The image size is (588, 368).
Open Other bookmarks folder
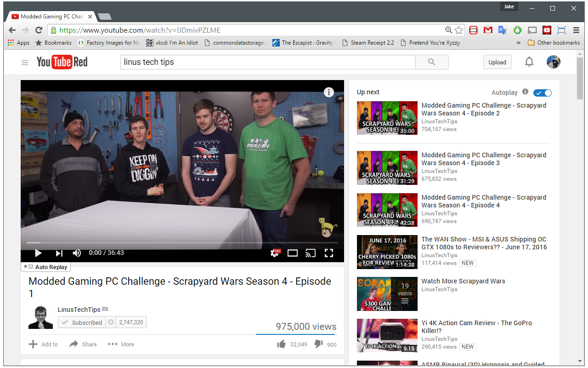click(x=554, y=43)
